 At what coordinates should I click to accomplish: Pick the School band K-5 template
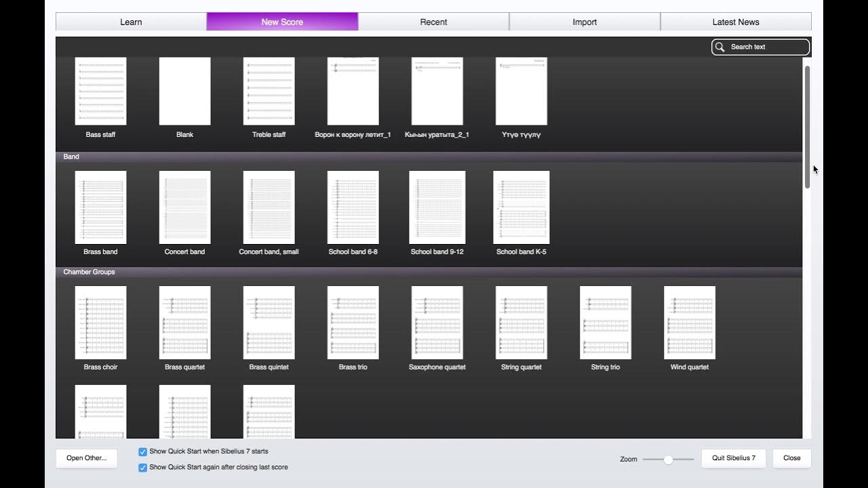tap(521, 207)
